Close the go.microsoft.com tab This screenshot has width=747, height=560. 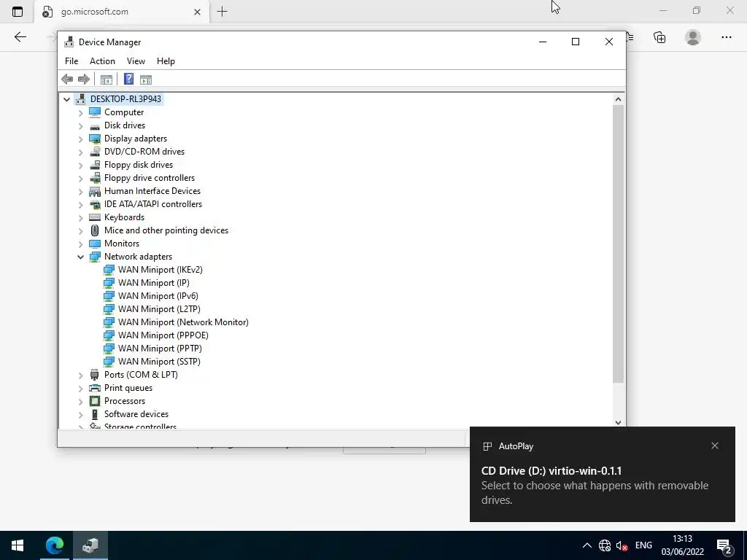[197, 12]
